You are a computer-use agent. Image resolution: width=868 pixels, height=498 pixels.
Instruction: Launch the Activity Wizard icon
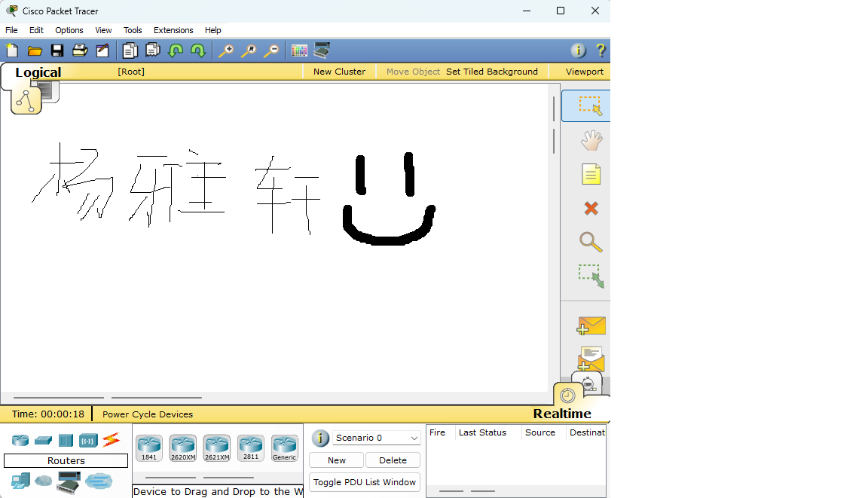click(x=102, y=51)
